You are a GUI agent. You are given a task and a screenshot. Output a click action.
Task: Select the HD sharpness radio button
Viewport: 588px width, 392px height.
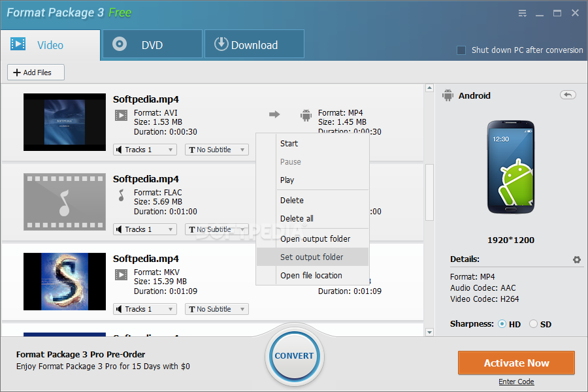[502, 324]
